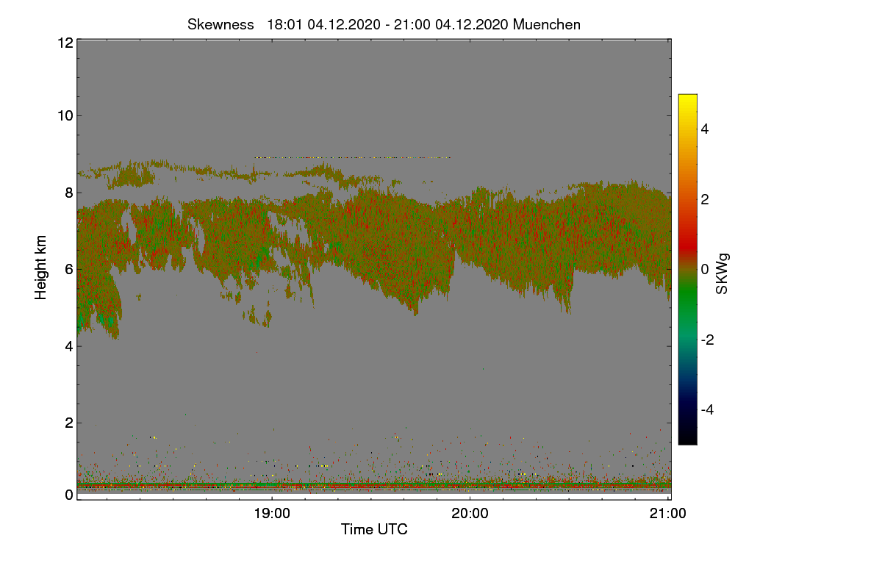This screenshot has height=588, width=882.
Task: Click the 2 km height tick label
Action: [x=68, y=423]
